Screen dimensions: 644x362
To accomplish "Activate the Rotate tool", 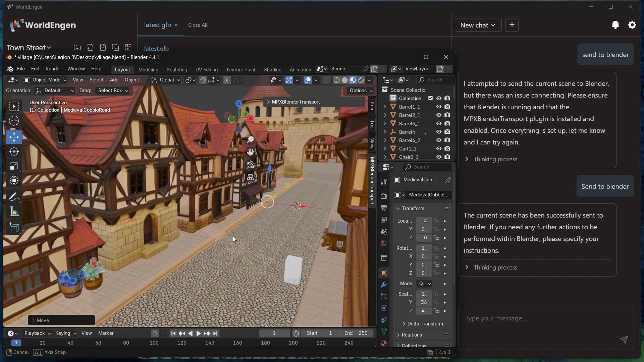I will pyautogui.click(x=14, y=152).
